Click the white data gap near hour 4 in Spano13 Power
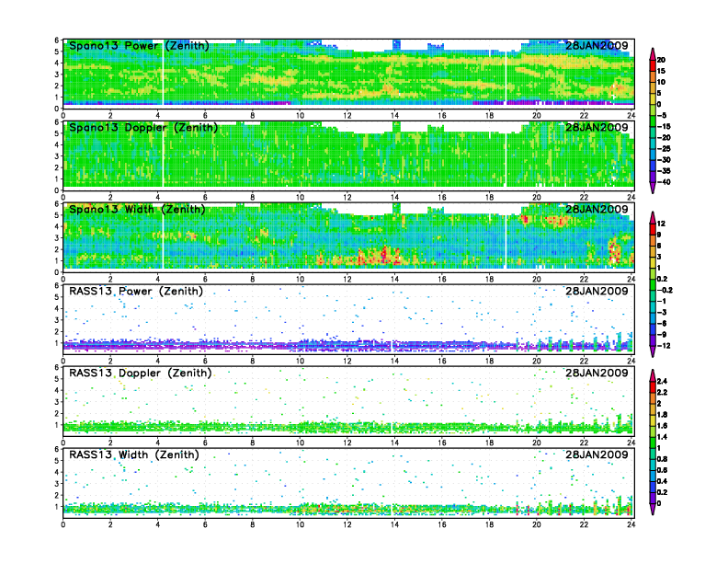The width and height of the screenshot is (728, 563). 163,75
